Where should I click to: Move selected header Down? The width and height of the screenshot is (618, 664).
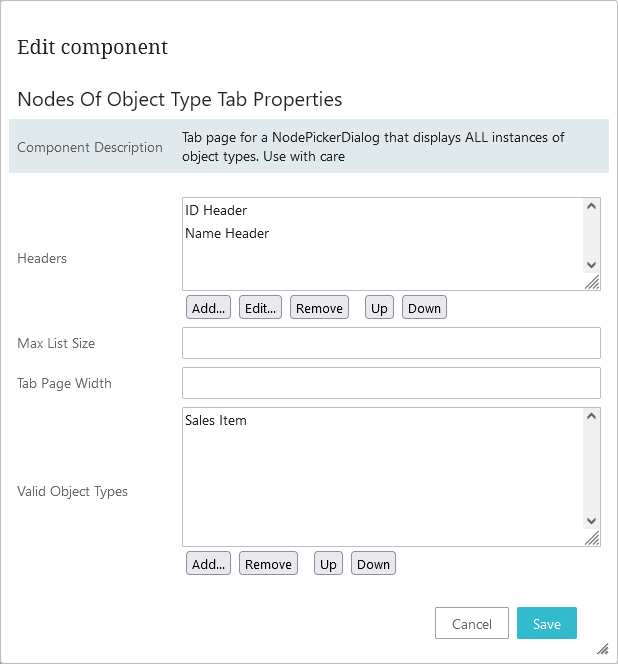(424, 308)
